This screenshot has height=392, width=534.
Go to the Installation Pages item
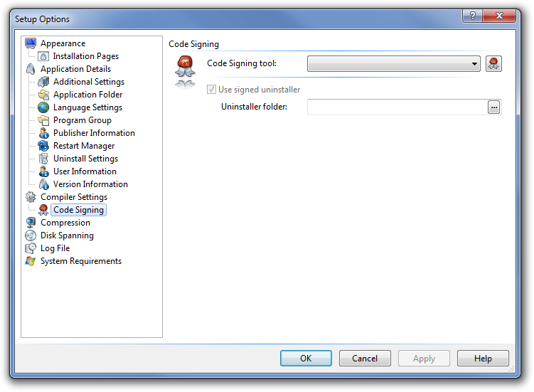click(x=86, y=56)
